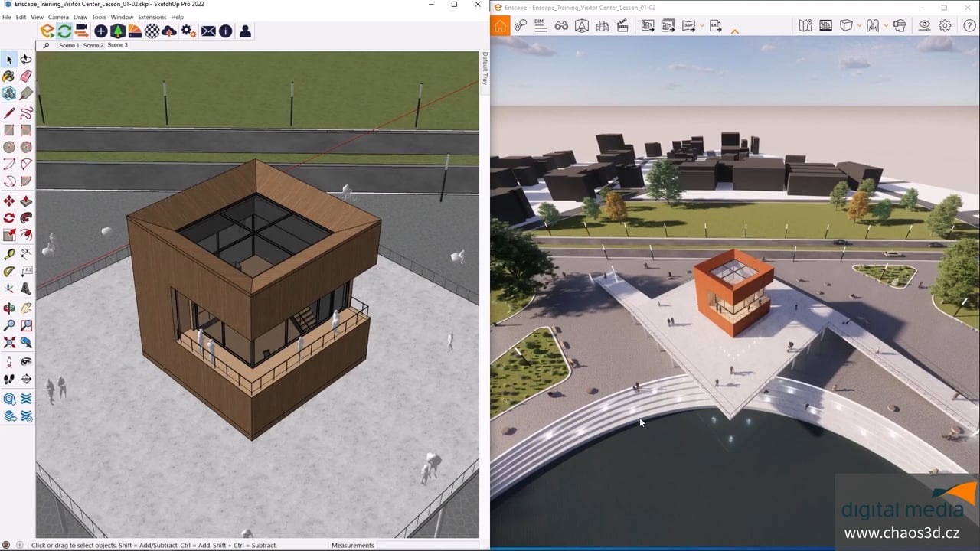Switch to the Scene 2 tab
This screenshot has height=551, width=980.
(x=93, y=45)
